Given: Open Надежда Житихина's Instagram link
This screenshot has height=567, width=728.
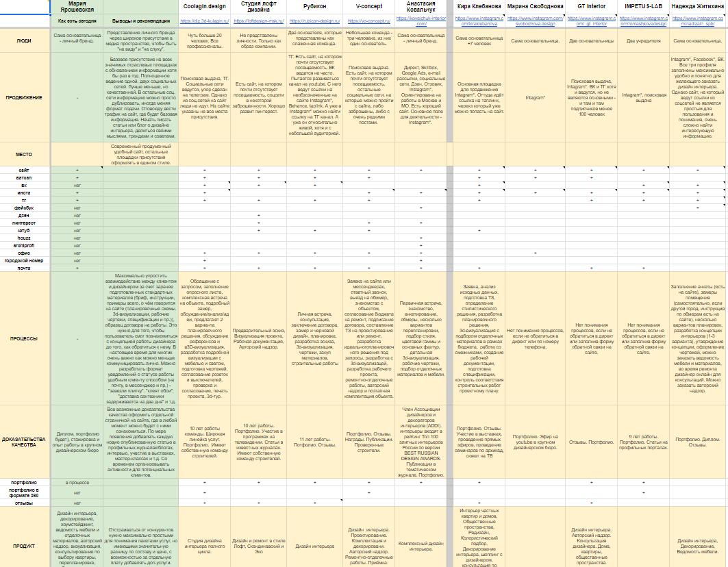Looking at the screenshot, I should (x=697, y=21).
